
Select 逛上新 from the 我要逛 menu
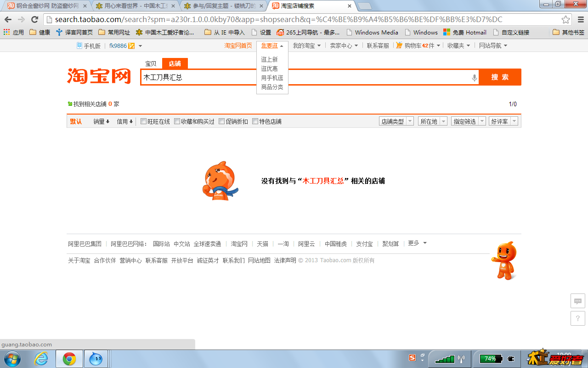coord(270,59)
